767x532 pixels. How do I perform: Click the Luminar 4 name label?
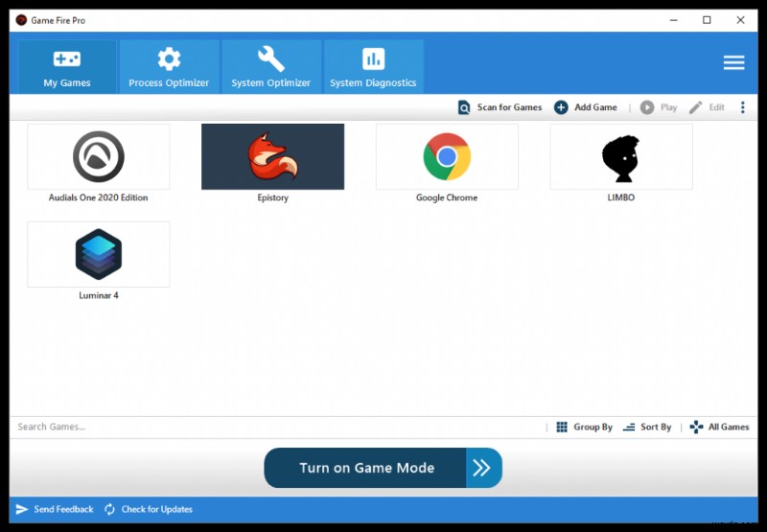tap(99, 295)
